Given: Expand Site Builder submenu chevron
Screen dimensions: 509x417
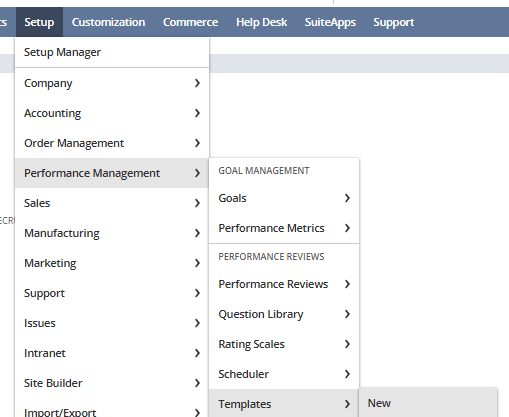Looking at the screenshot, I should click(197, 383).
